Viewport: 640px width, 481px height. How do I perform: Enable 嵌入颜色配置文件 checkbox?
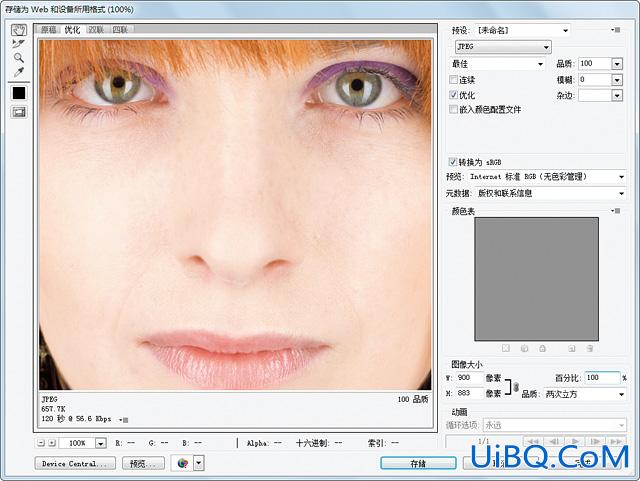pos(453,109)
